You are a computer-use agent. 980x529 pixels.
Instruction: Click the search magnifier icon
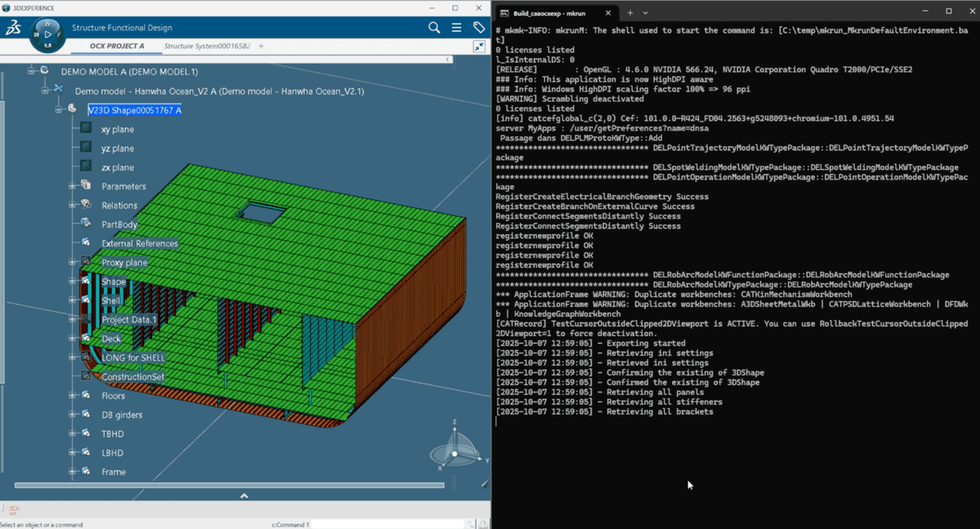[x=434, y=28]
